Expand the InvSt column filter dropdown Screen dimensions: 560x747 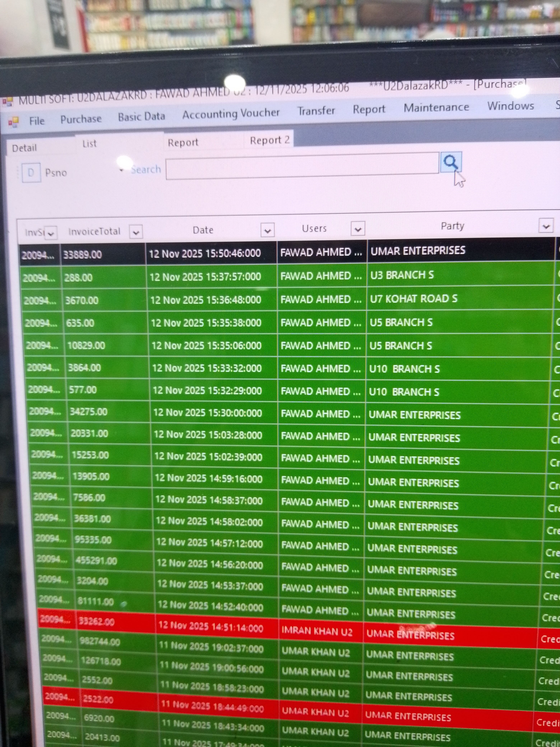point(51,233)
